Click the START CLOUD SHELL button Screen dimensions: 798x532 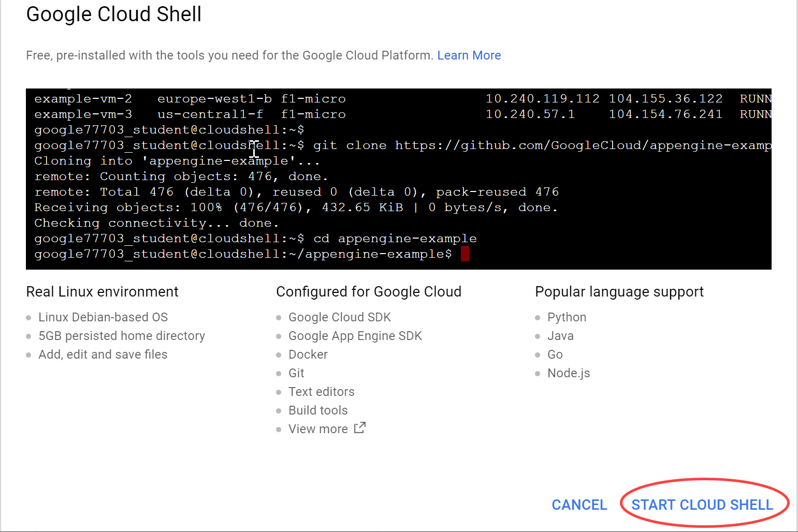coord(702,505)
